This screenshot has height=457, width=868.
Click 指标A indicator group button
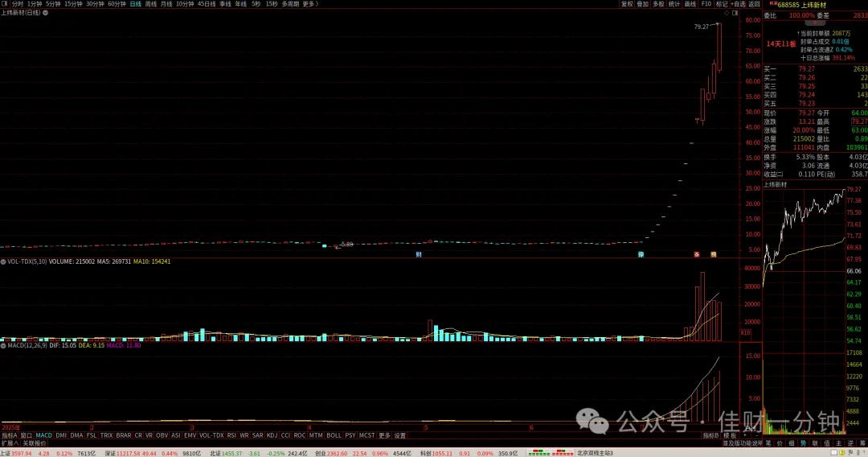click(x=10, y=435)
